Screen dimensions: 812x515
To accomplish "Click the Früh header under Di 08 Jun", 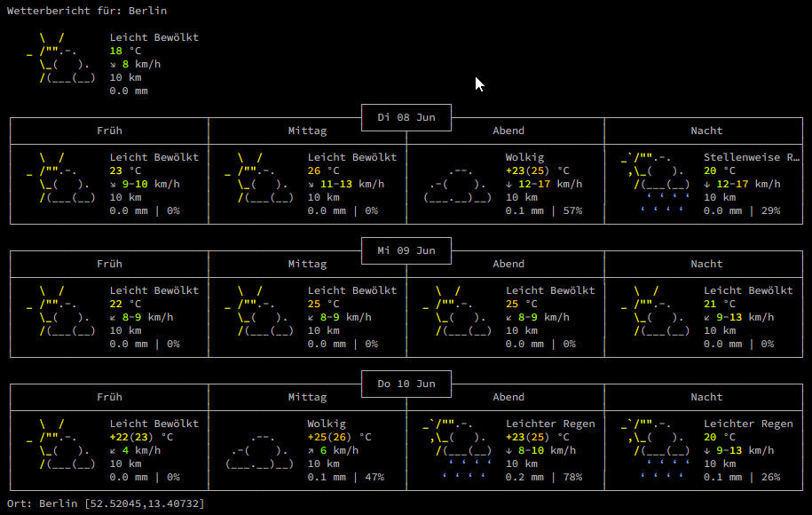I will tap(109, 131).
